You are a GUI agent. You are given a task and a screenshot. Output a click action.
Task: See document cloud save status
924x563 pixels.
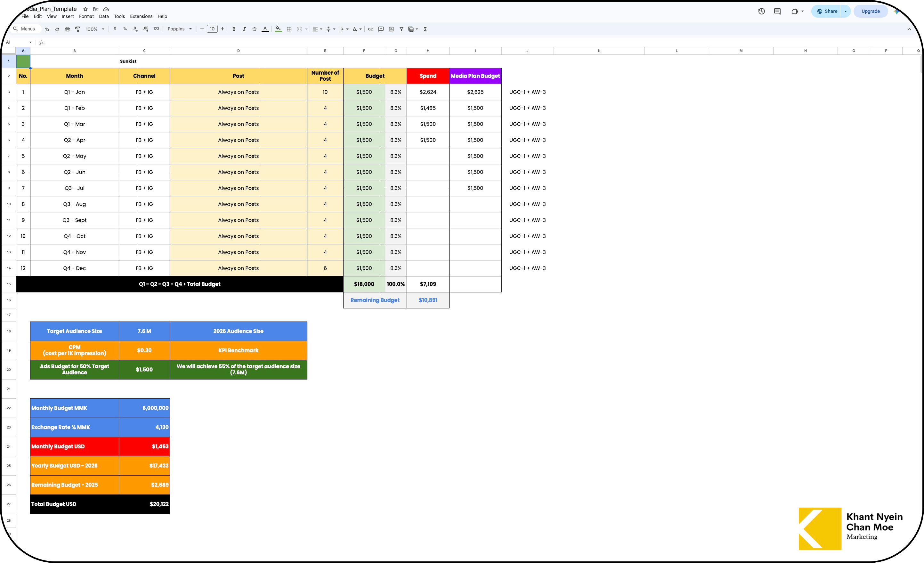click(106, 9)
